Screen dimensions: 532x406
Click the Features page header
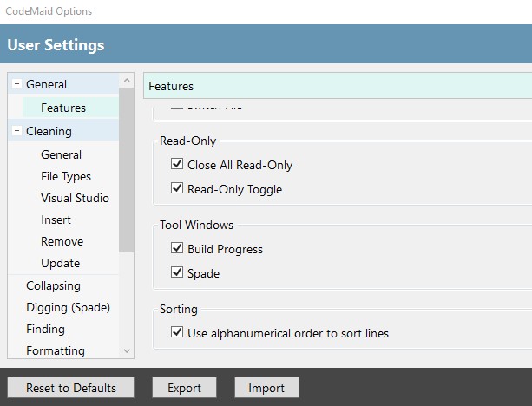pyautogui.click(x=338, y=86)
